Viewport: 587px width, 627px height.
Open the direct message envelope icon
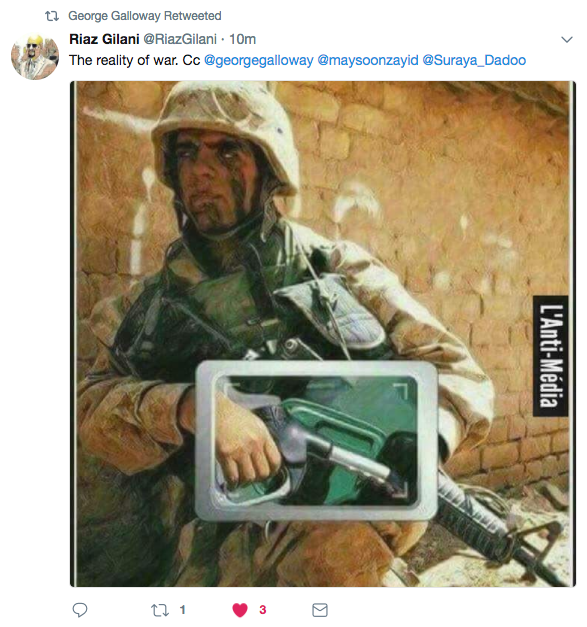(320, 610)
